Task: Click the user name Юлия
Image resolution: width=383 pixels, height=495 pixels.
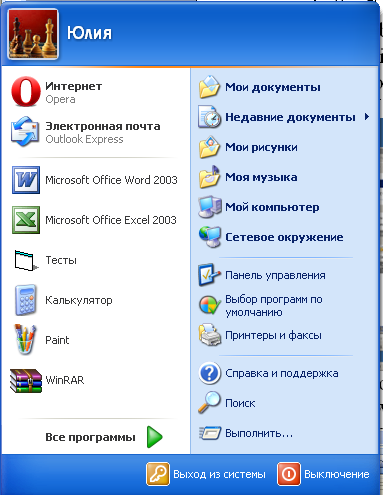Action: pyautogui.click(x=89, y=33)
